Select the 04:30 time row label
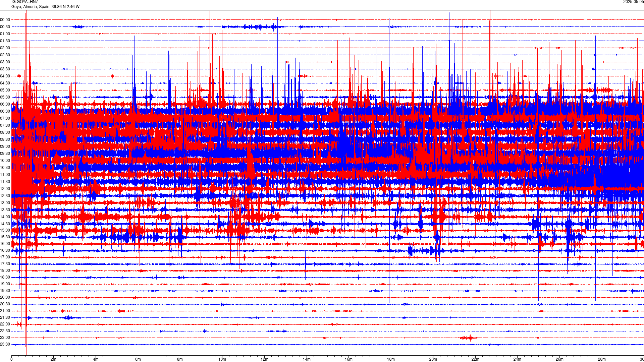The height and width of the screenshot is (362, 644). click(x=5, y=83)
